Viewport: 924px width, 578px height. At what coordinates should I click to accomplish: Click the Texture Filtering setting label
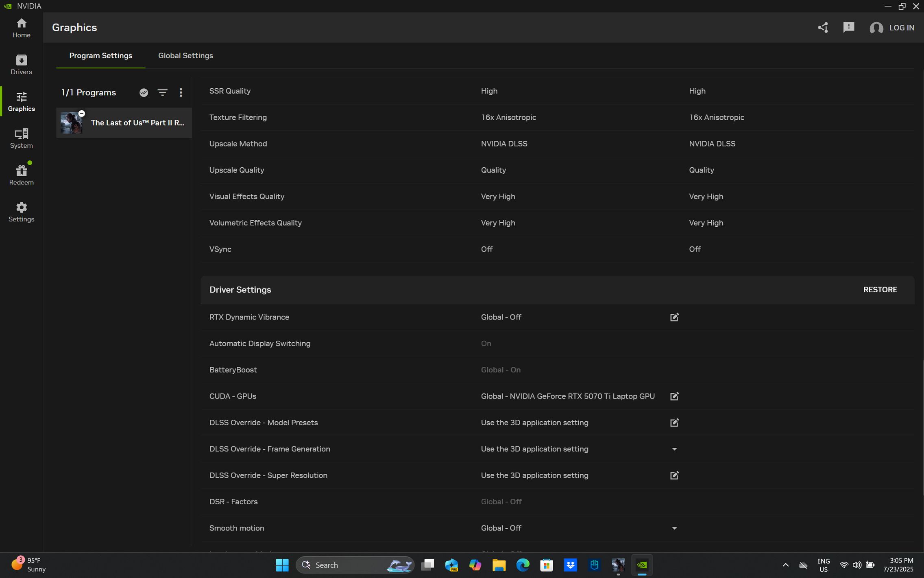click(238, 117)
